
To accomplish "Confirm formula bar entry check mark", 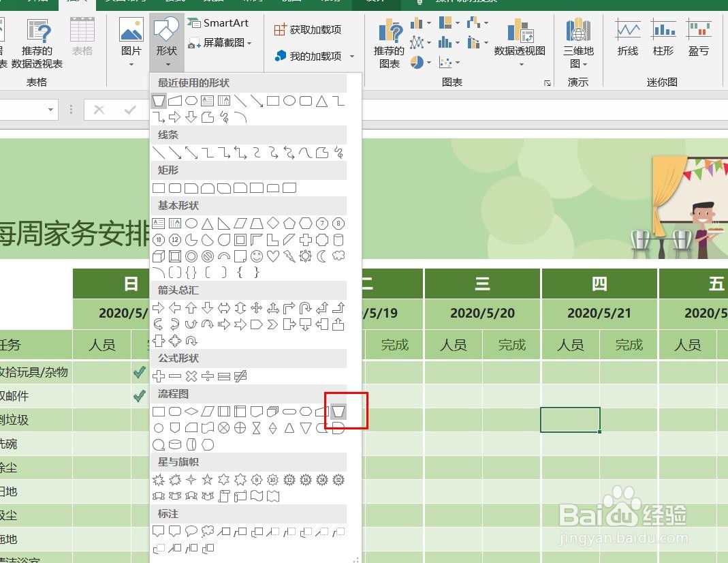I will (x=130, y=110).
